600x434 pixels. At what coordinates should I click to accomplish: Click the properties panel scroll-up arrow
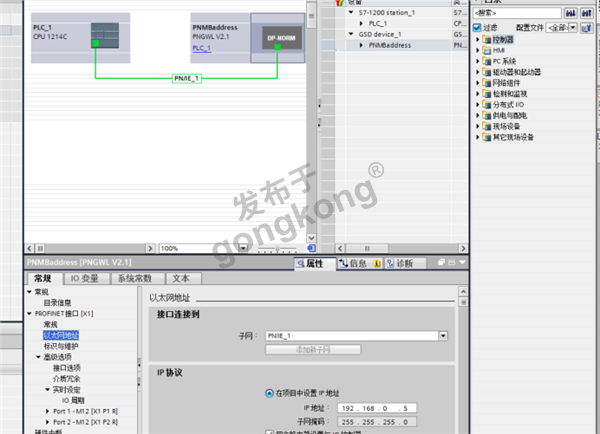click(x=463, y=292)
